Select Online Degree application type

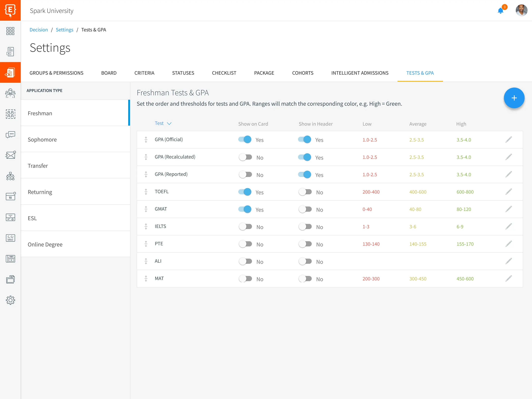pyautogui.click(x=75, y=244)
